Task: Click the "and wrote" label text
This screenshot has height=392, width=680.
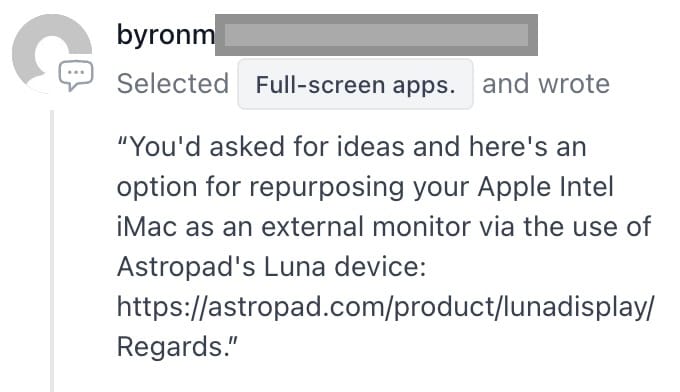Action: [546, 83]
